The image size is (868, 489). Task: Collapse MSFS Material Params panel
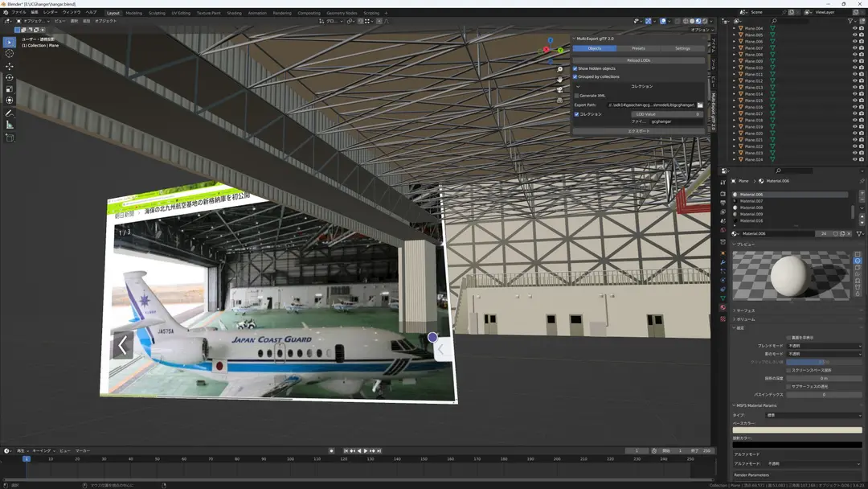point(755,406)
